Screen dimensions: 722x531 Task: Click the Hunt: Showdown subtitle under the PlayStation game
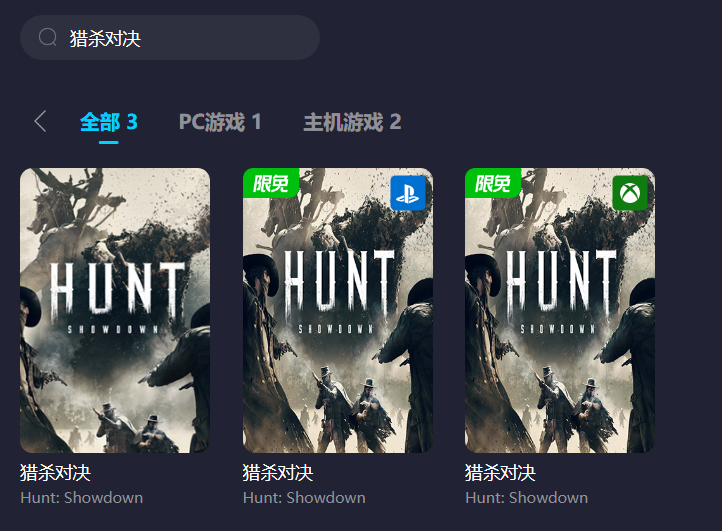pyautogui.click(x=304, y=498)
